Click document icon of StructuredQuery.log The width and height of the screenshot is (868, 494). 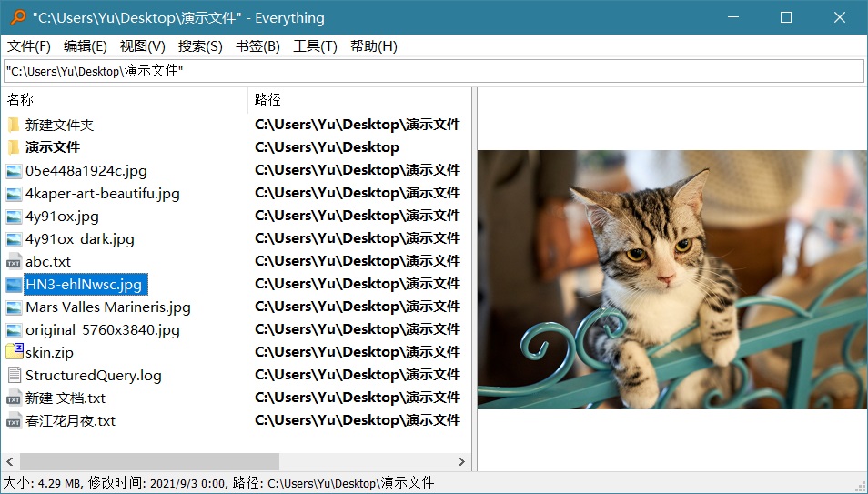point(14,376)
